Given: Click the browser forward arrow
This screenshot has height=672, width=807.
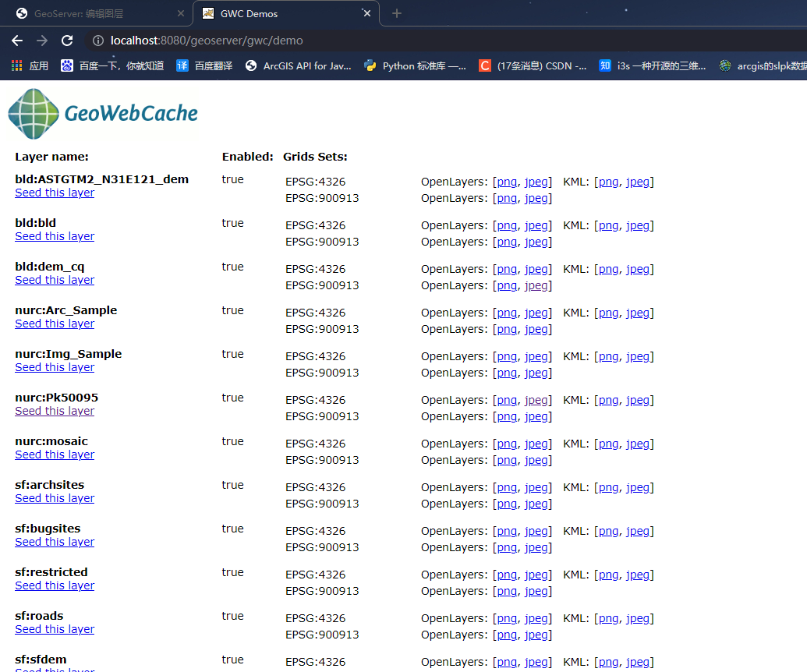Looking at the screenshot, I should click(x=42, y=41).
